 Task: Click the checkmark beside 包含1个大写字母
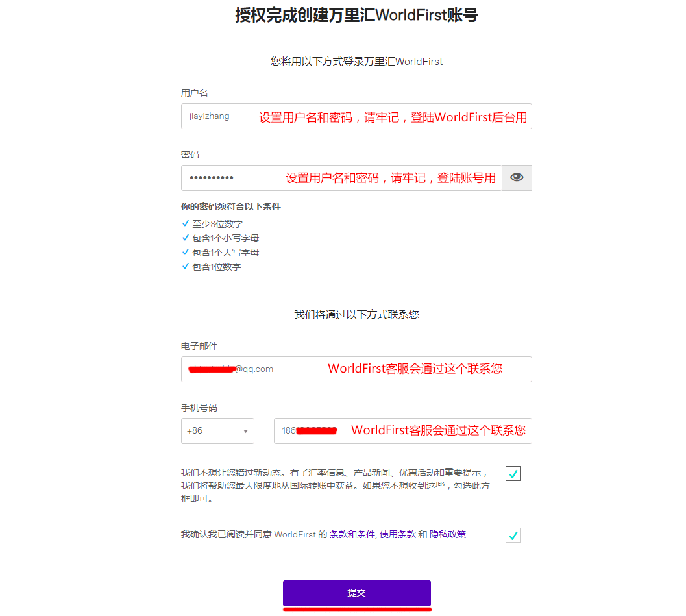click(x=186, y=252)
